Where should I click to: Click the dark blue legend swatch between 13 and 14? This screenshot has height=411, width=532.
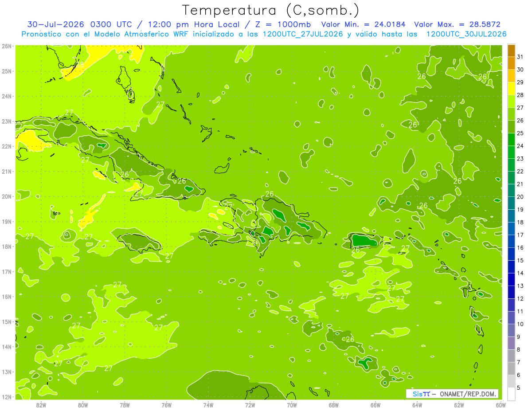pyautogui.click(x=511, y=279)
